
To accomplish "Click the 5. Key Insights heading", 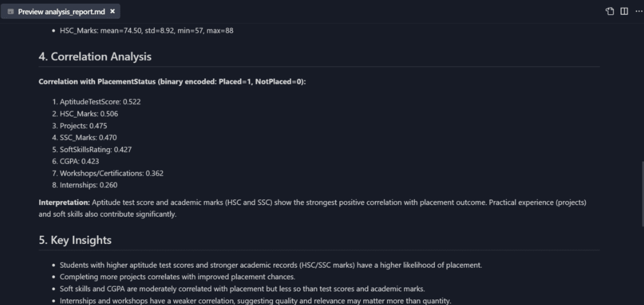I will [x=75, y=240].
